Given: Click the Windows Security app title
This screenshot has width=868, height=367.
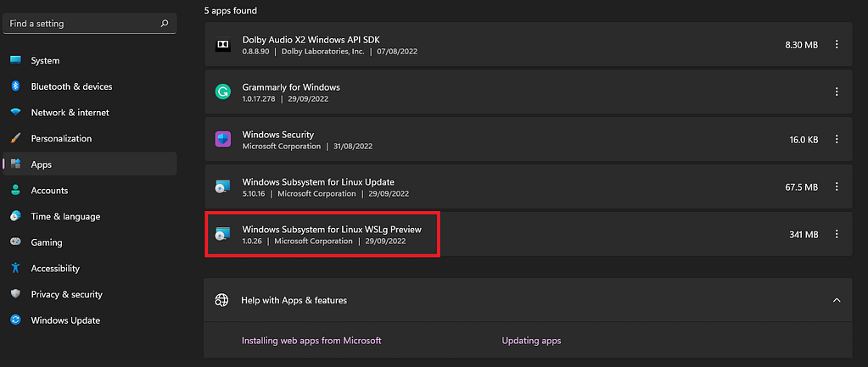Looking at the screenshot, I should click(278, 134).
